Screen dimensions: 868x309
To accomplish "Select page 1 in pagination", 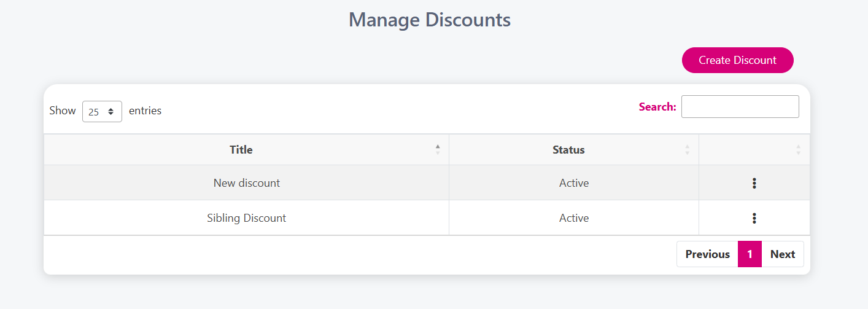I will click(x=750, y=254).
